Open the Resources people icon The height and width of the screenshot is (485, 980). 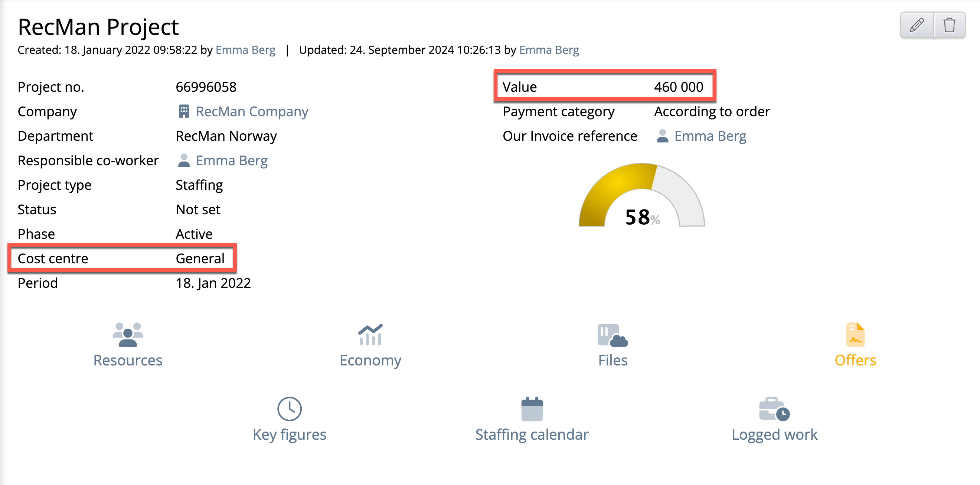click(x=128, y=335)
